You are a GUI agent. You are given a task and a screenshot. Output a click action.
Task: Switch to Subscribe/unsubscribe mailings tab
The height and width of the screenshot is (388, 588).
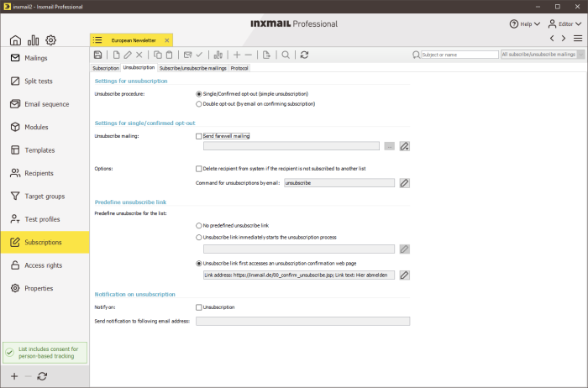(192, 68)
